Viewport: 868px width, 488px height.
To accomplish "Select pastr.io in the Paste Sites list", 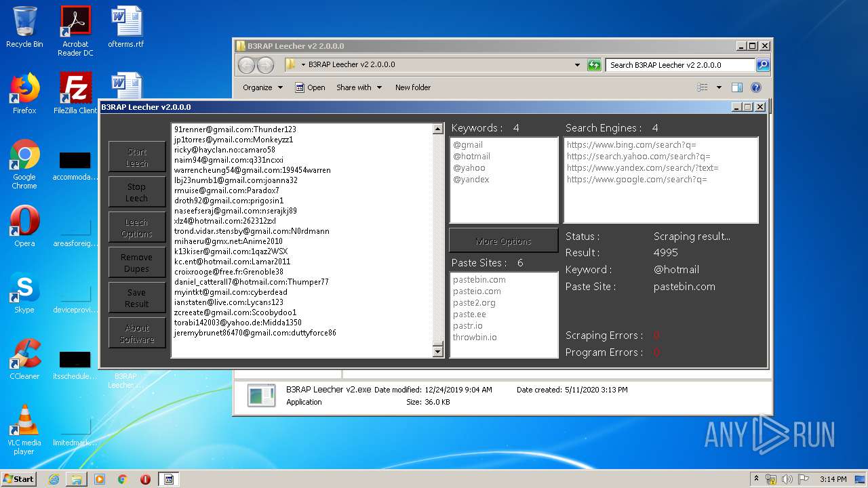I will click(468, 325).
